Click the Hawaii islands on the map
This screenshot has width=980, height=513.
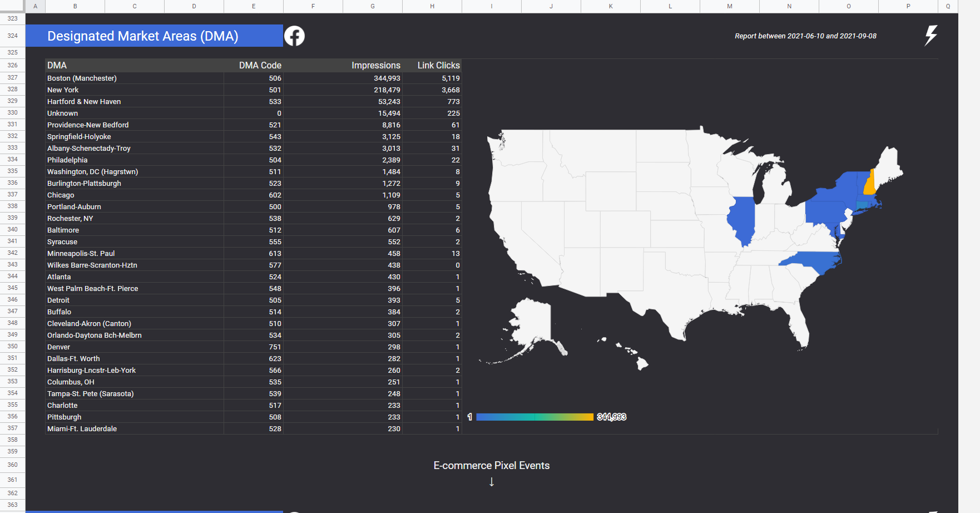[x=642, y=363]
